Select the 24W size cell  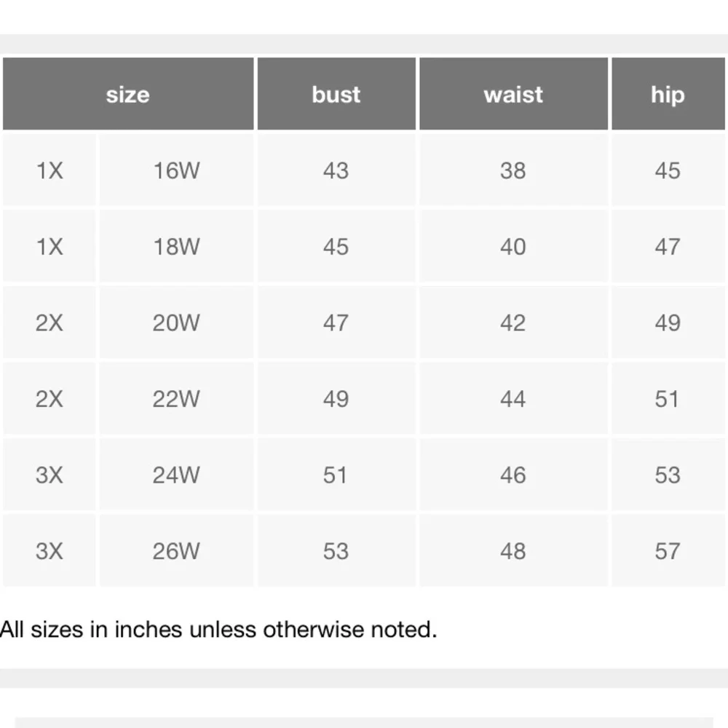pyautogui.click(x=176, y=475)
